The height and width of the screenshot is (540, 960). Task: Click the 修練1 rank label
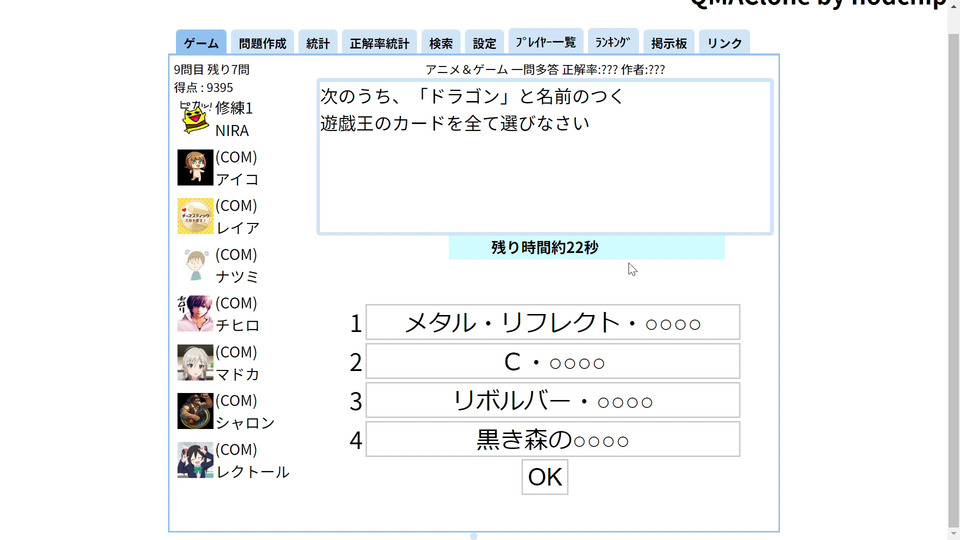(234, 108)
